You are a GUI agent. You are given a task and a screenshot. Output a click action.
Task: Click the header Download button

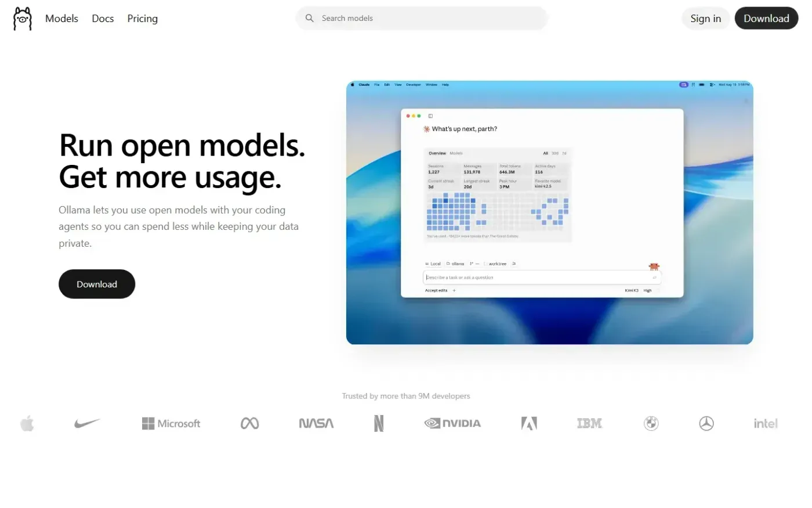click(x=766, y=19)
